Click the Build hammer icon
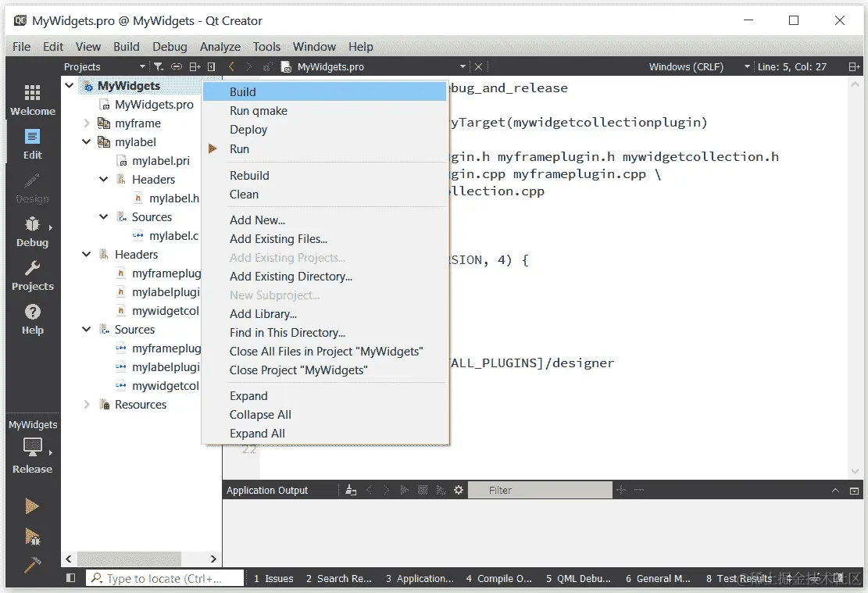This screenshot has width=868, height=593. coord(32,565)
